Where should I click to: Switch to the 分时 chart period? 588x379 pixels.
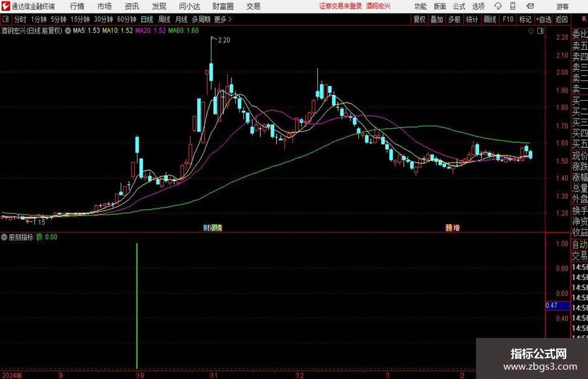(20, 19)
